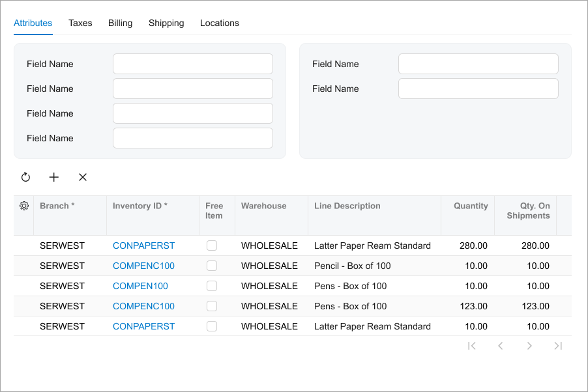The image size is (588, 392).
Task: Enable Free Item on Pencil - Box of 100 row
Action: point(212,266)
